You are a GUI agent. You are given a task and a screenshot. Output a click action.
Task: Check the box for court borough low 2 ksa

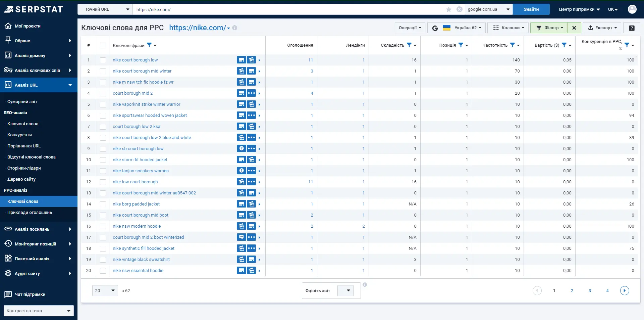pos(103,127)
